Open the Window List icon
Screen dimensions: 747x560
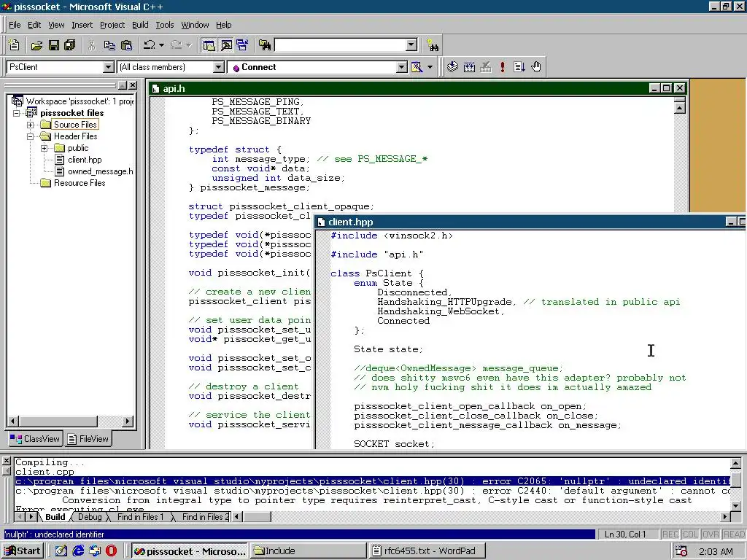(x=242, y=45)
